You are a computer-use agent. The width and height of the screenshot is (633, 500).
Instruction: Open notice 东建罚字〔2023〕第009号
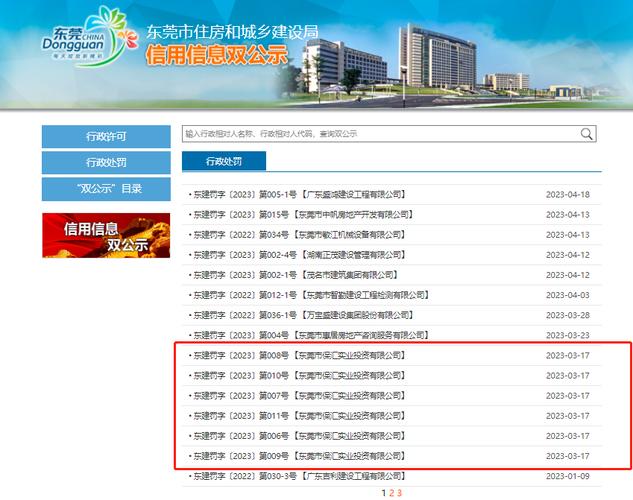[298, 456]
